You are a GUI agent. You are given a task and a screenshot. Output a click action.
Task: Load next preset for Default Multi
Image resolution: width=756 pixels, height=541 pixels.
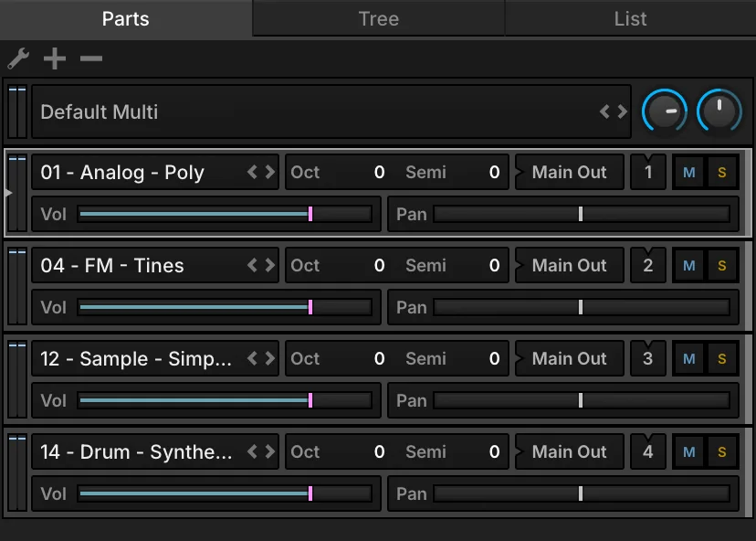tap(623, 112)
